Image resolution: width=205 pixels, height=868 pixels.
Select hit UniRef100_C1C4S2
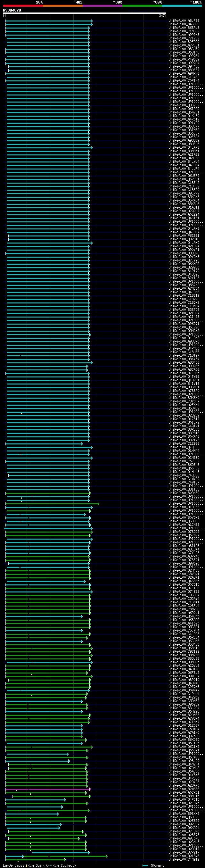point(184,77)
